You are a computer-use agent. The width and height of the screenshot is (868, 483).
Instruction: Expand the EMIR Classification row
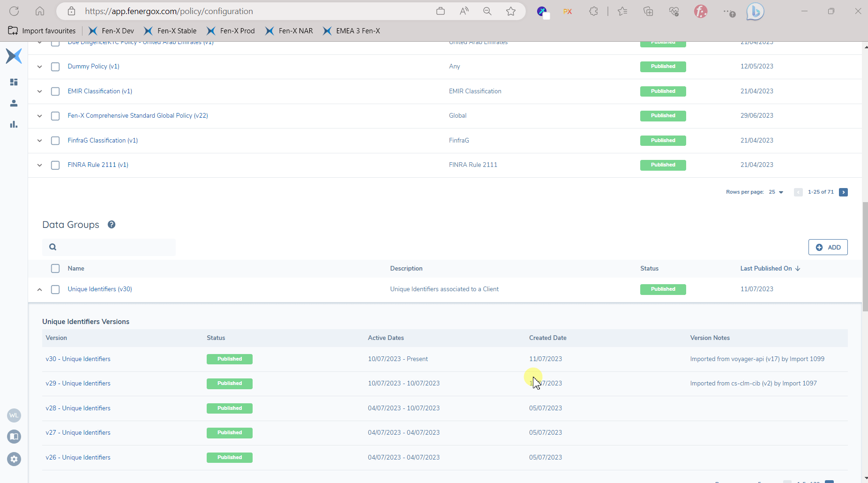coord(40,91)
